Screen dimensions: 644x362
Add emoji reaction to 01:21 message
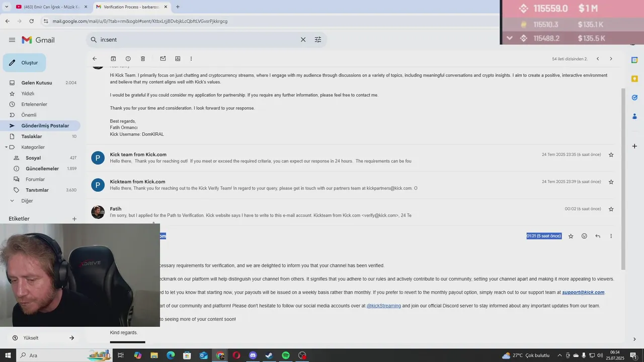pos(584,236)
